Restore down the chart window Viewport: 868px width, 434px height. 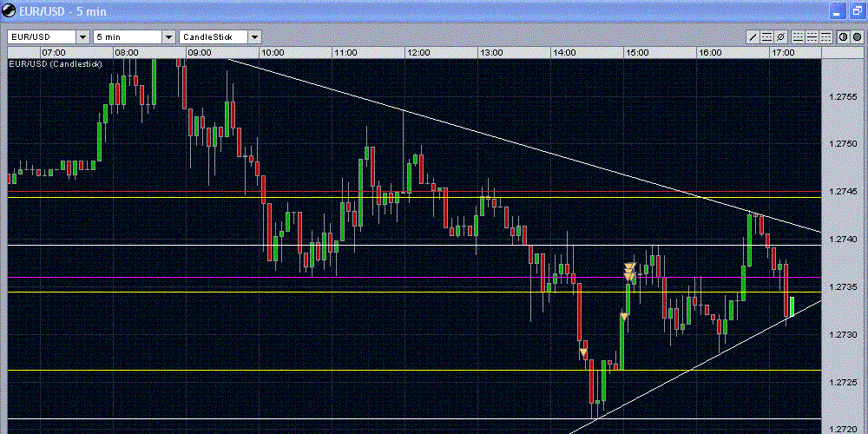(x=857, y=10)
